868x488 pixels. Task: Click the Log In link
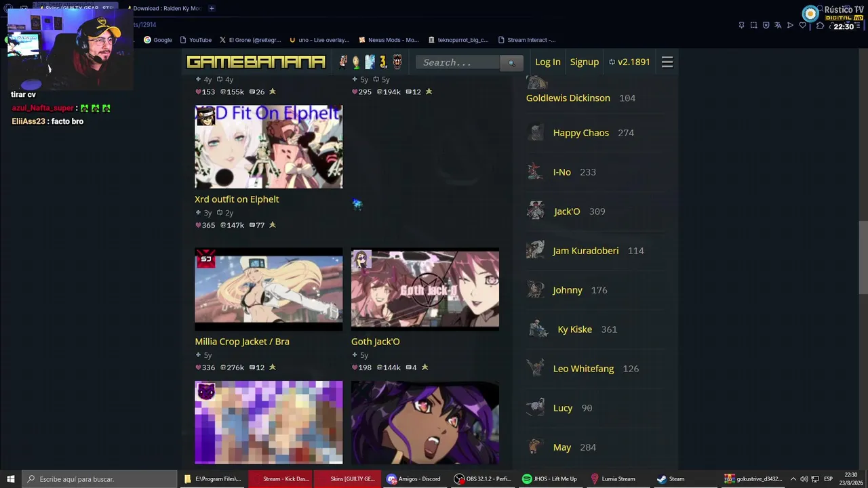pyautogui.click(x=548, y=62)
